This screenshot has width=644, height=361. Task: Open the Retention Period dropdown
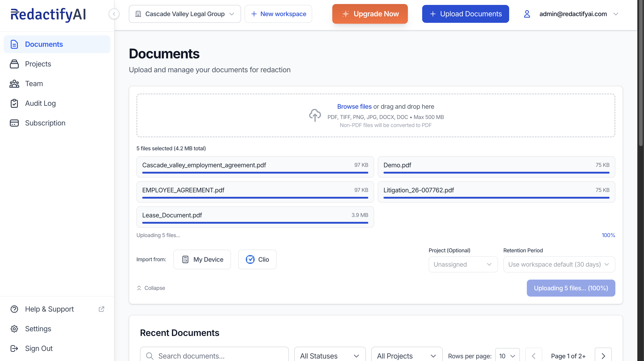tap(559, 264)
